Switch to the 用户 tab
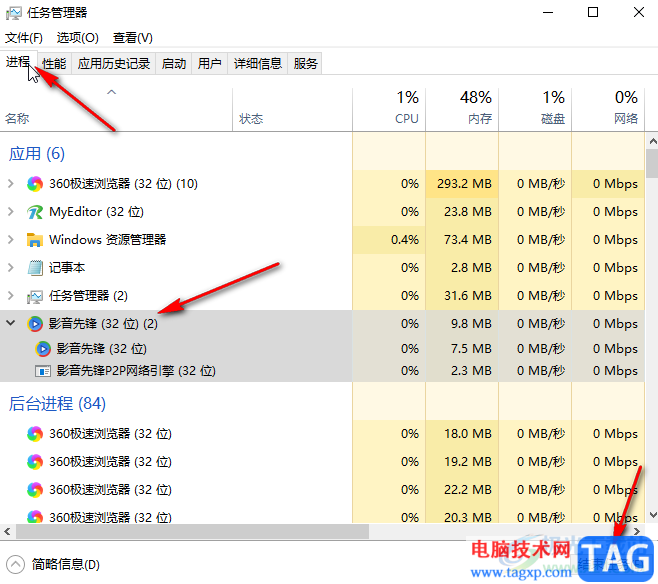Screen dimensions: 658x584 click(209, 64)
